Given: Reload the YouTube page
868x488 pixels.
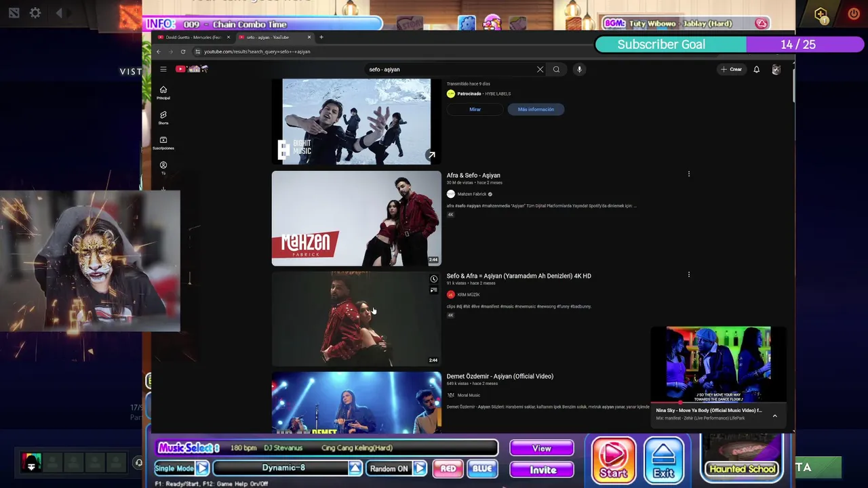Looking at the screenshot, I should (183, 52).
